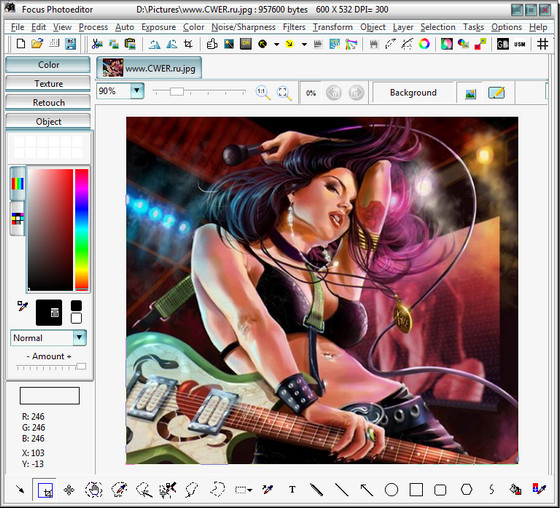Select the thin line tool

point(341,489)
